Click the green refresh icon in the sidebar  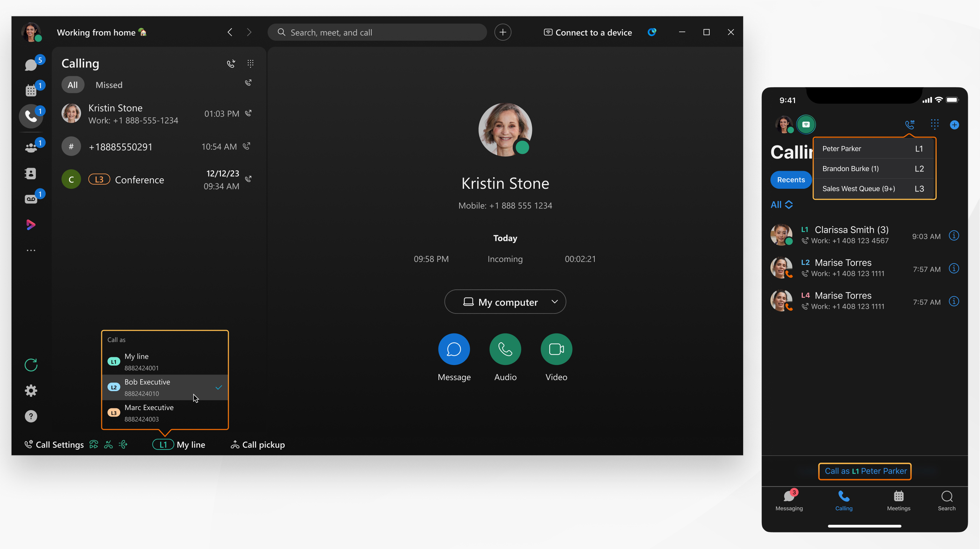point(31,365)
